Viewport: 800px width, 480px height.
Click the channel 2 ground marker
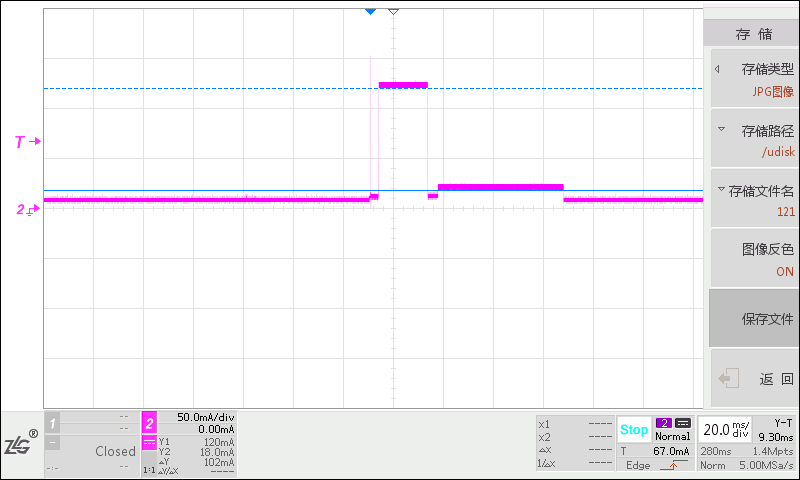pyautogui.click(x=26, y=209)
